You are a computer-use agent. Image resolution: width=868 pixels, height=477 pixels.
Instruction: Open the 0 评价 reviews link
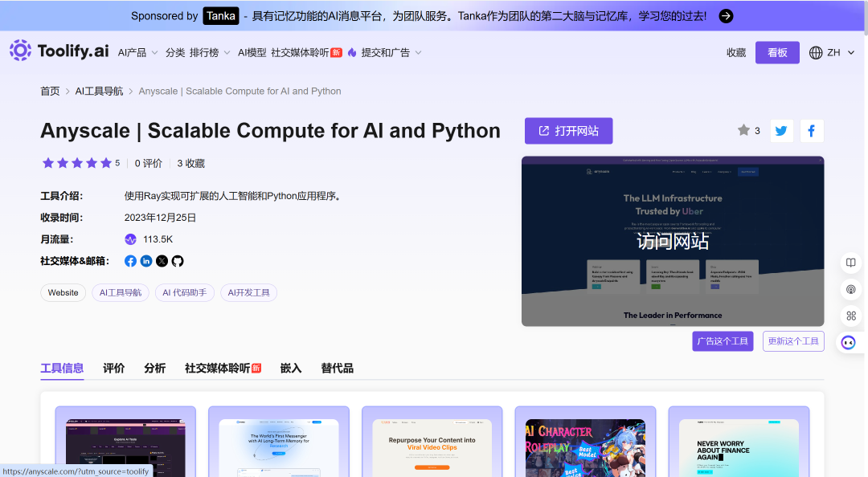click(149, 163)
